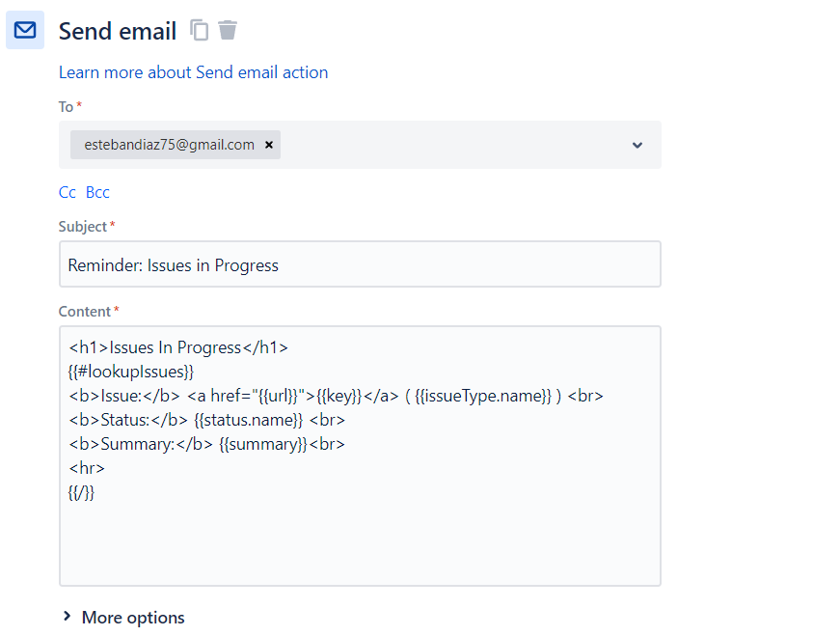Screen dimensions: 840x636
Task: Expand More options section
Action: 122,617
